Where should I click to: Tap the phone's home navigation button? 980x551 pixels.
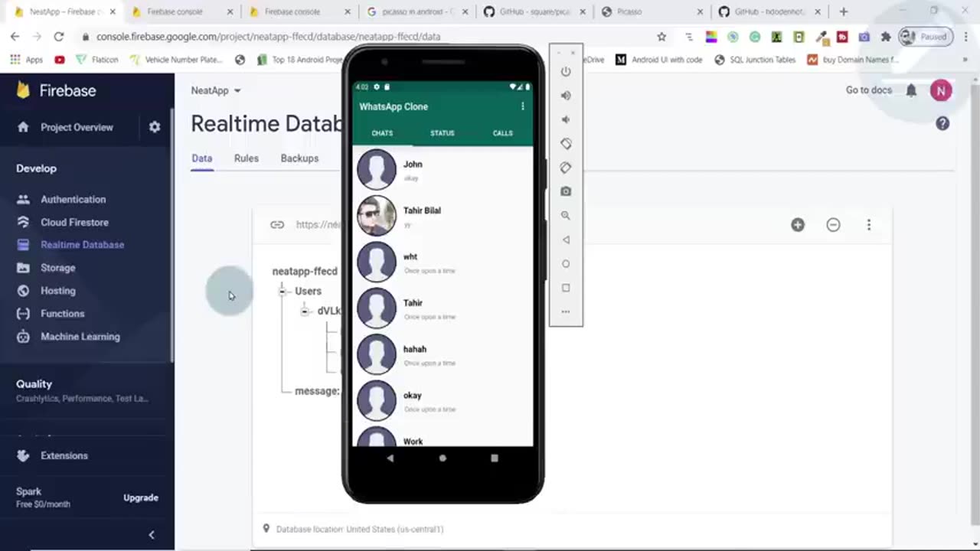click(443, 458)
